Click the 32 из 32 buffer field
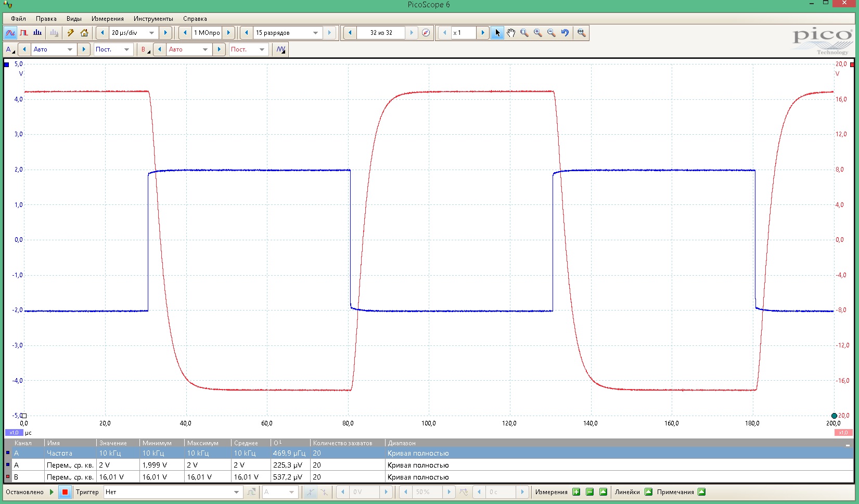The width and height of the screenshot is (859, 504). pos(381,33)
